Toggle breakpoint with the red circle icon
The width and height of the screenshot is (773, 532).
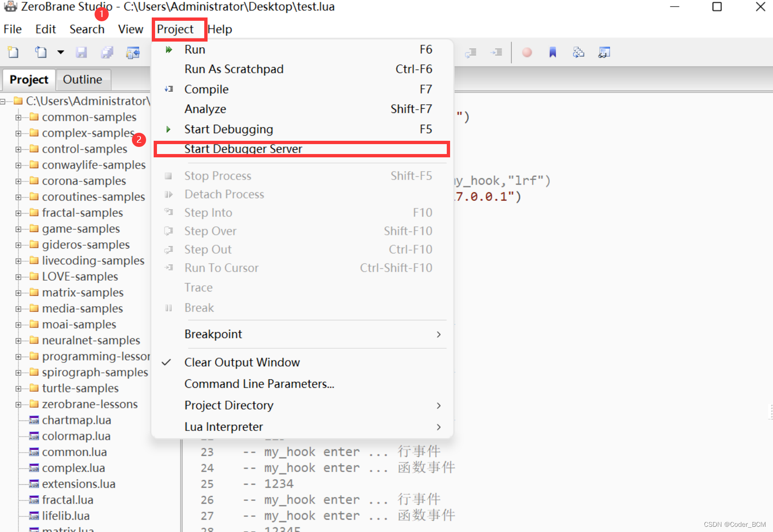[527, 52]
